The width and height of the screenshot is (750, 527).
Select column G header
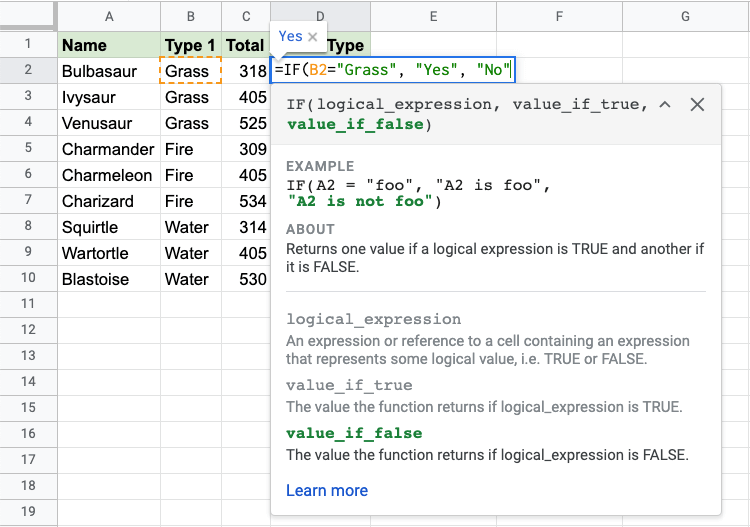click(x=685, y=16)
